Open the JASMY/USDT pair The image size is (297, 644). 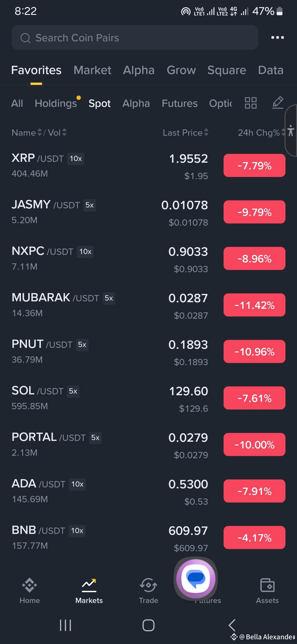pos(148,212)
